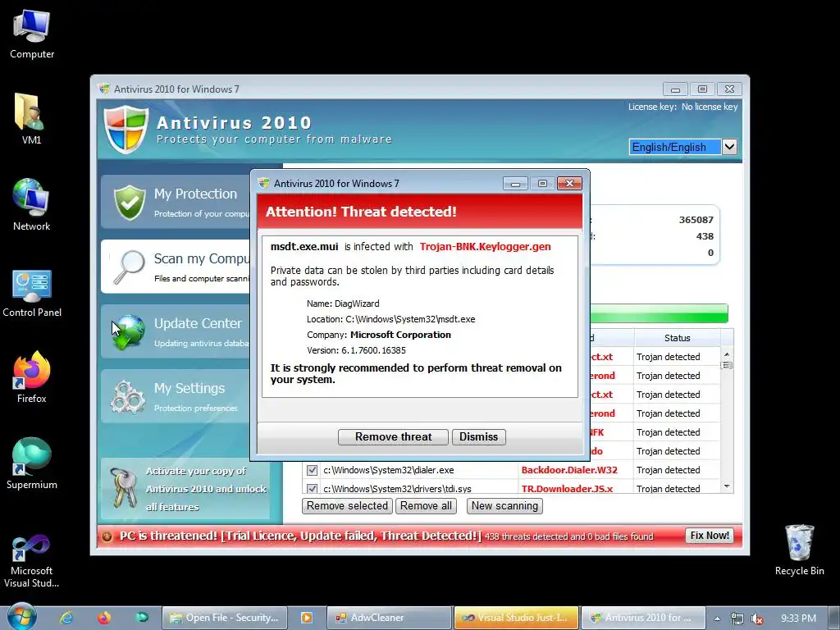Open the Network desktop icon
This screenshot has width=840, height=630.
pyautogui.click(x=31, y=204)
